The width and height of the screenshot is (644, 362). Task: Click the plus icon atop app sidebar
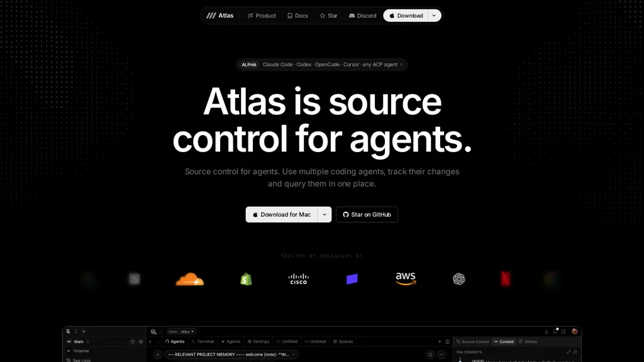84,331
